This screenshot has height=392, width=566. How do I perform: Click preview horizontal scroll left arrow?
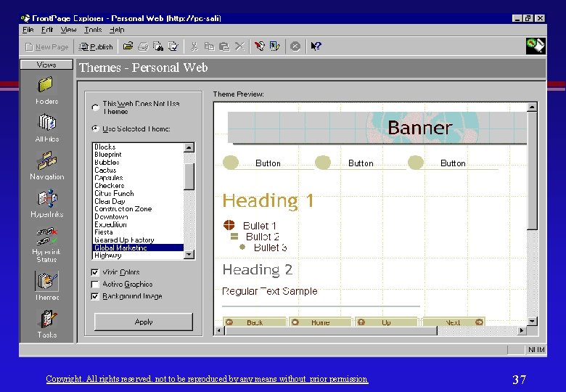(x=219, y=330)
